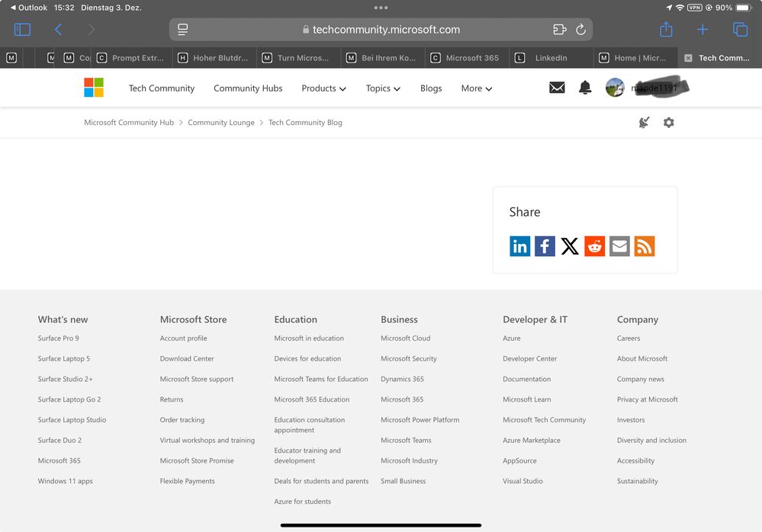Open a new Safari tab
Image resolution: width=762 pixels, height=532 pixels.
pos(703,30)
